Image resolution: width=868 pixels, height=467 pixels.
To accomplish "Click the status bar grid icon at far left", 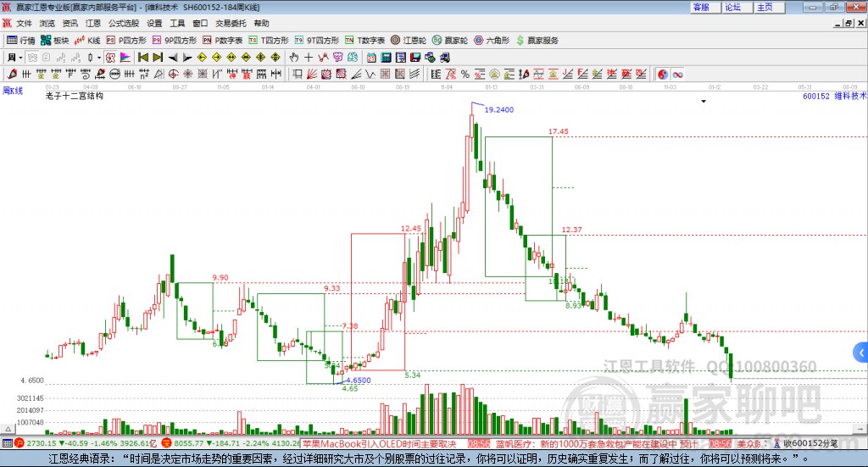I will tap(7, 443).
